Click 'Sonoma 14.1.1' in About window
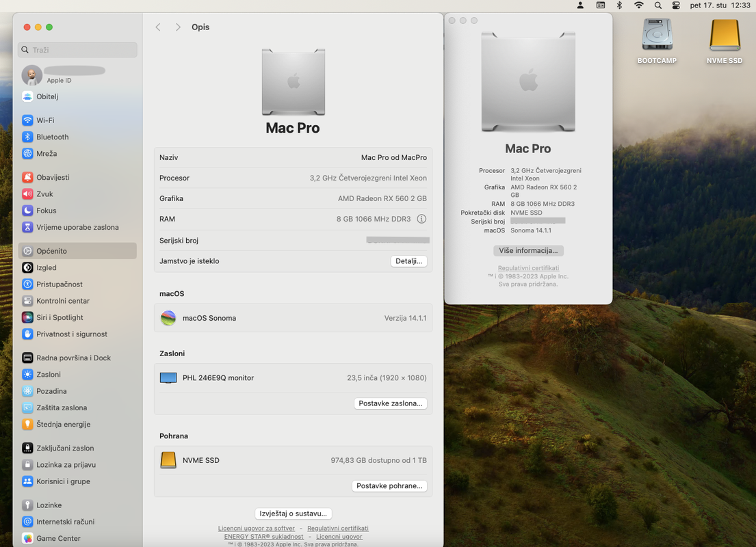756x547 pixels. click(531, 230)
